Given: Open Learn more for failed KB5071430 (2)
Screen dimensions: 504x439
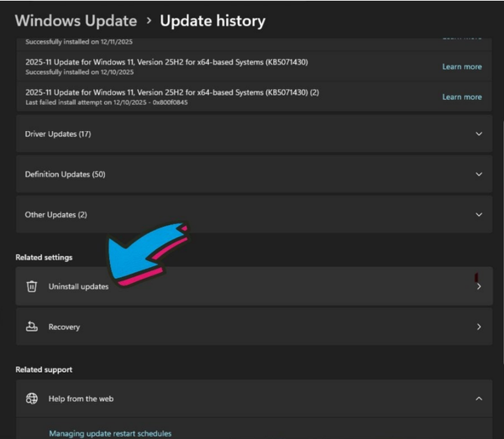Looking at the screenshot, I should click(x=462, y=97).
